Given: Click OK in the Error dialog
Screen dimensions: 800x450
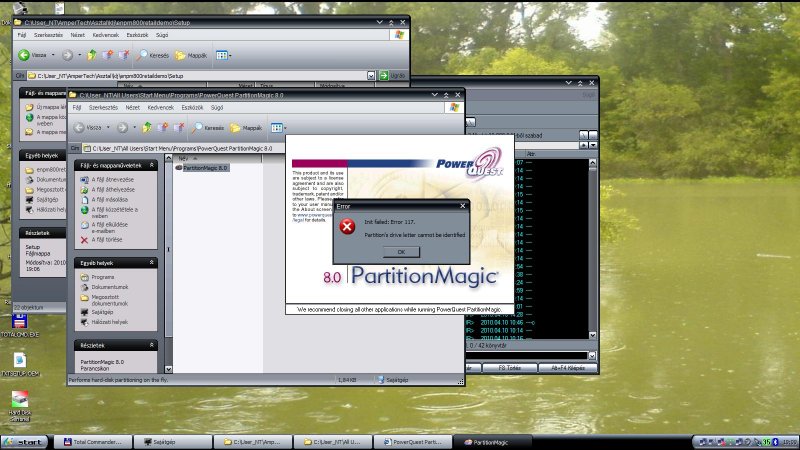Looking at the screenshot, I should coord(401,252).
